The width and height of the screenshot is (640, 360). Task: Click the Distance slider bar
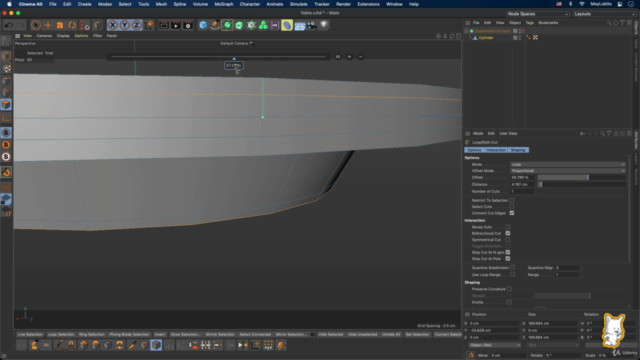tap(581, 184)
